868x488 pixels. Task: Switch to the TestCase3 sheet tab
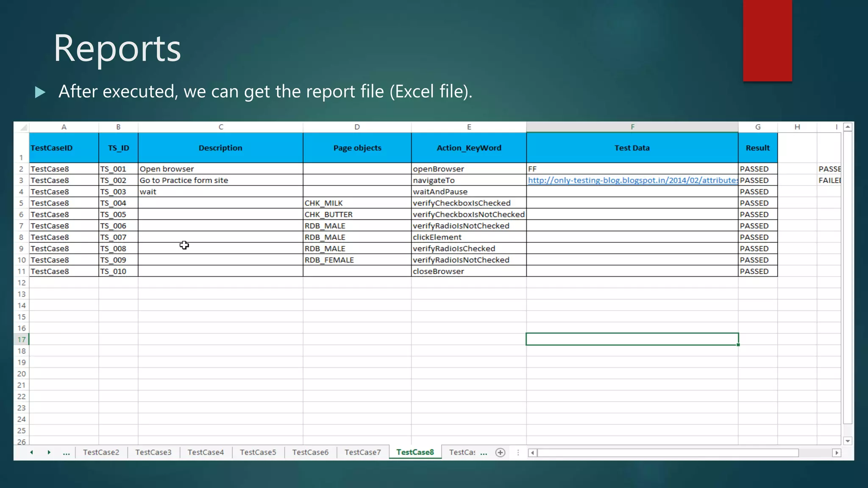pos(153,452)
